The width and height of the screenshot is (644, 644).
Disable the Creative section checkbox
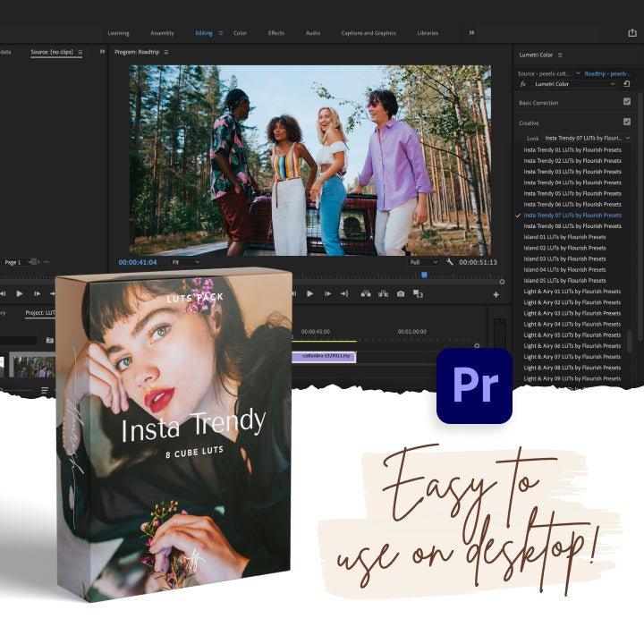pos(626,122)
